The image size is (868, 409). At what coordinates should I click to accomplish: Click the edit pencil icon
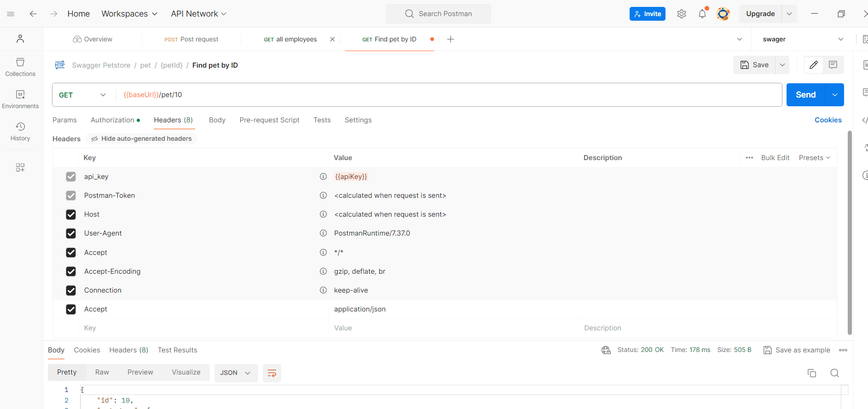coord(814,65)
